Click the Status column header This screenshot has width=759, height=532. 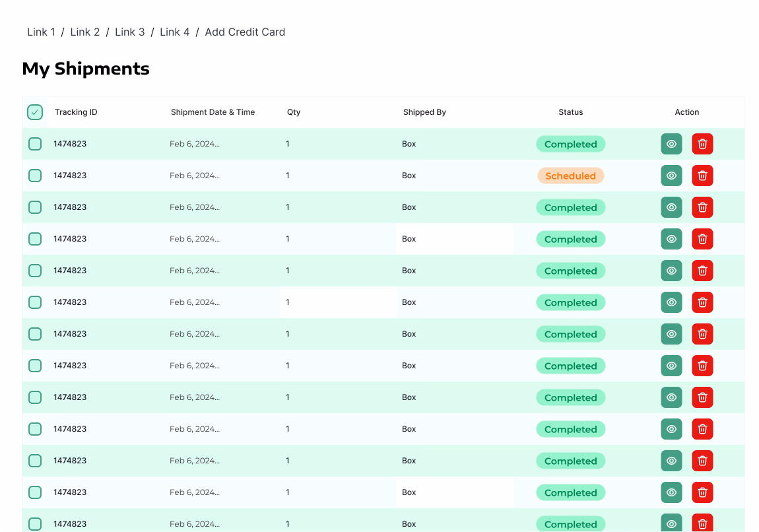570,112
